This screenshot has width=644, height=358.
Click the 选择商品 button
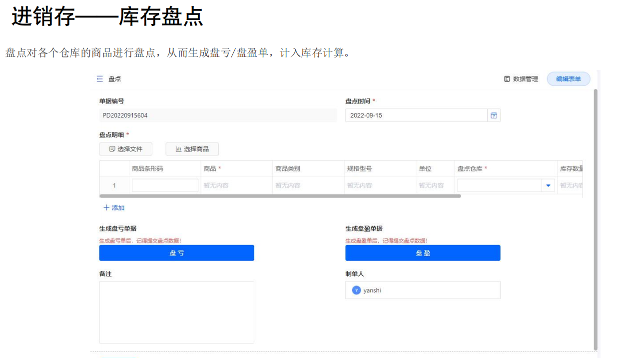[x=192, y=149]
